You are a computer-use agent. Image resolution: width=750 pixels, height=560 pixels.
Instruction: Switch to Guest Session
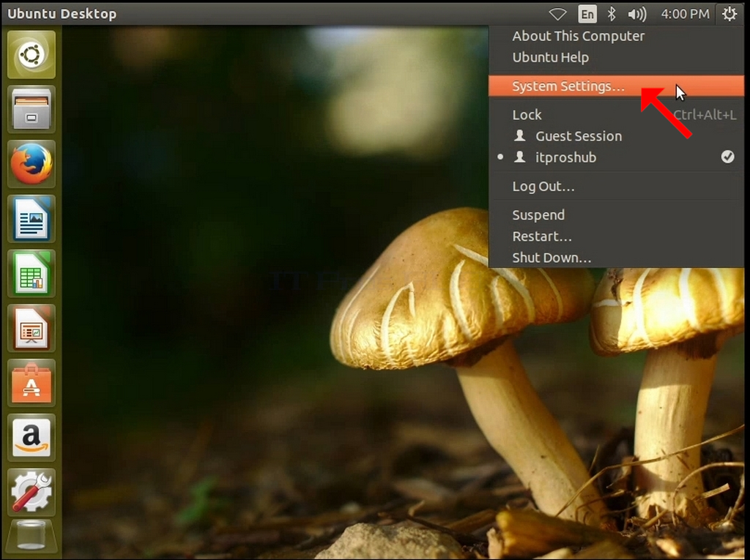[x=616, y=136]
